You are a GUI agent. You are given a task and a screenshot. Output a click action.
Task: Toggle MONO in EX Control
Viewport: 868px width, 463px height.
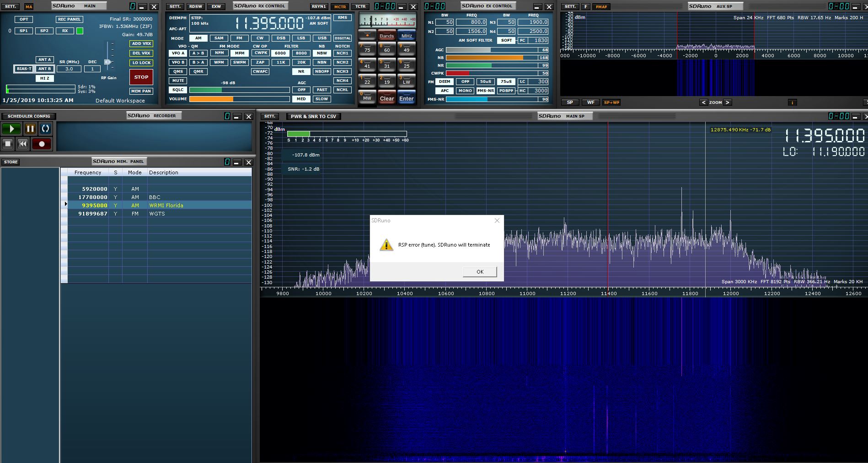[x=465, y=91]
